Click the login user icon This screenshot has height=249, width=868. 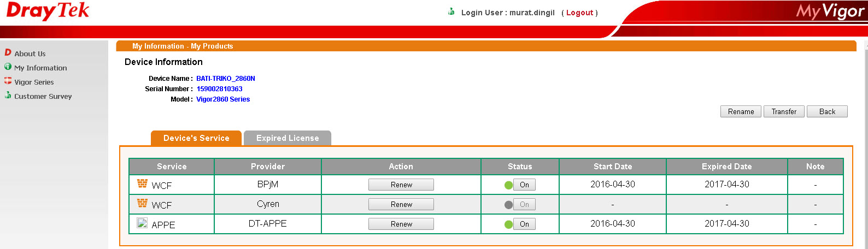click(451, 11)
